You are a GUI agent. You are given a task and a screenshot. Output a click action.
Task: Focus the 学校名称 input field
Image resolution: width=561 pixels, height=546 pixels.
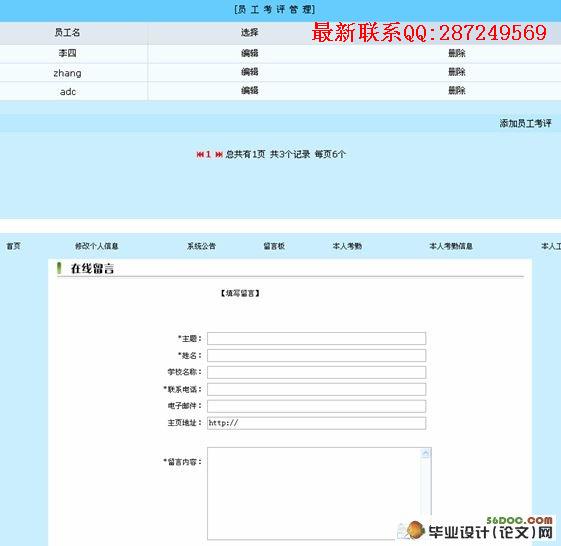tap(316, 372)
